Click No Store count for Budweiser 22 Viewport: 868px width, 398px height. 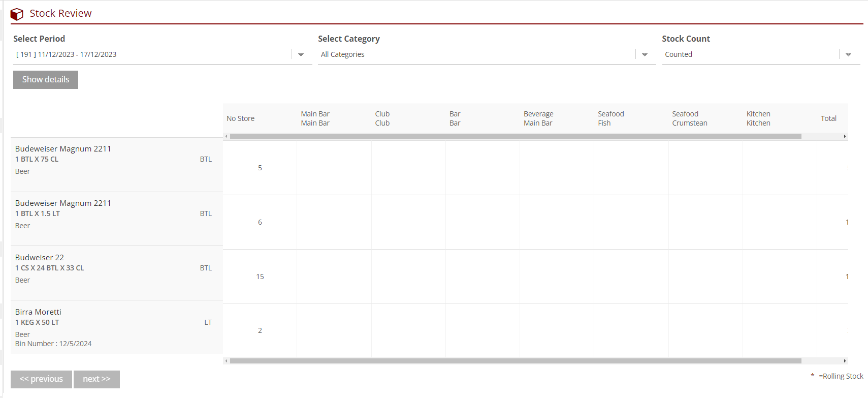(260, 277)
